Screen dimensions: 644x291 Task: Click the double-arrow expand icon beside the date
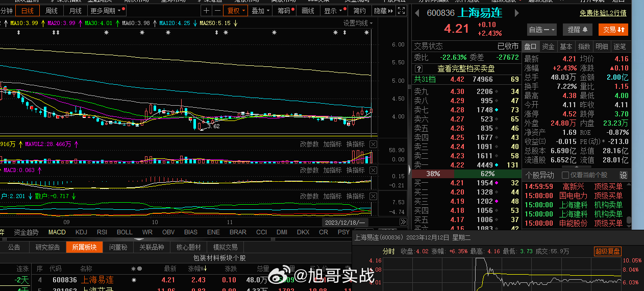[x=403, y=222]
